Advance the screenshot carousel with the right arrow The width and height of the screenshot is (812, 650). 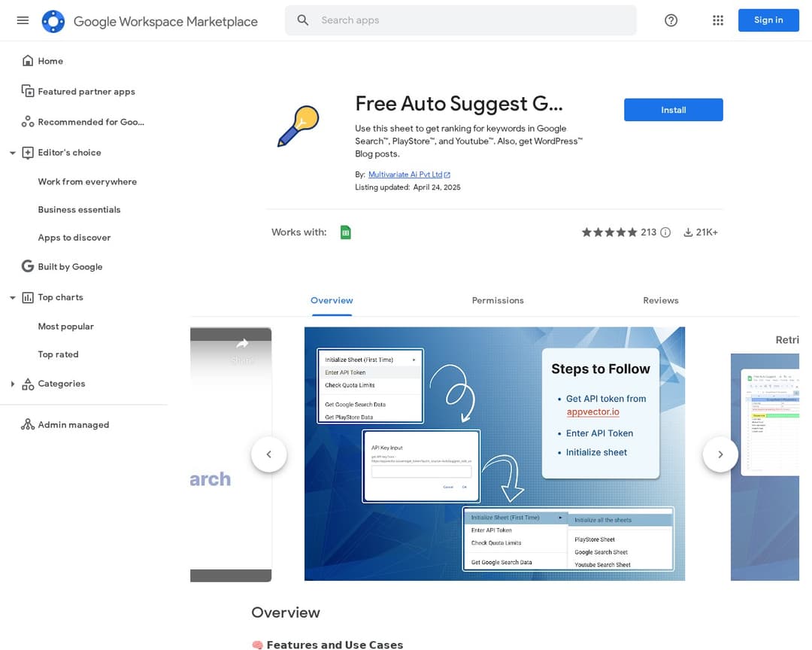click(720, 454)
